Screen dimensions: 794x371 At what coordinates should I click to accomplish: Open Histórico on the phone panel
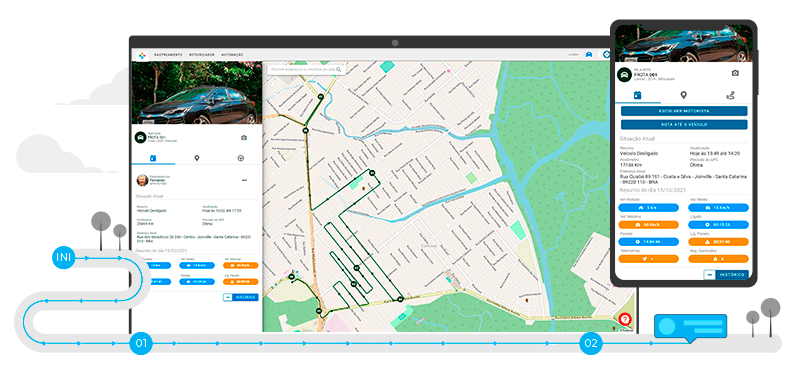point(732,275)
